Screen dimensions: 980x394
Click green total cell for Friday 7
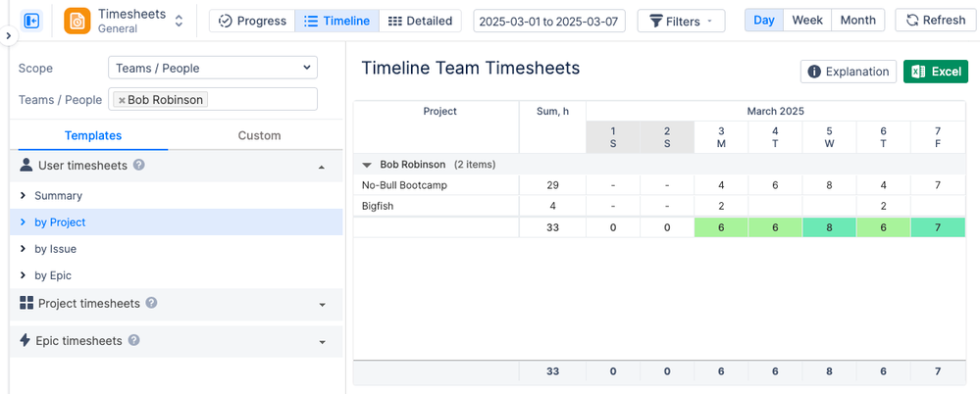pyautogui.click(x=938, y=227)
